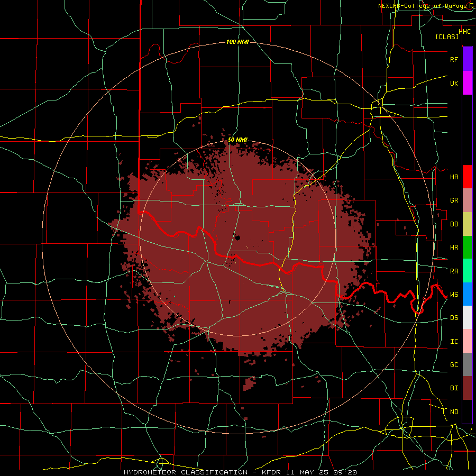The height and width of the screenshot is (476, 476).
Task: Click the WS legend label
Action: click(454, 295)
